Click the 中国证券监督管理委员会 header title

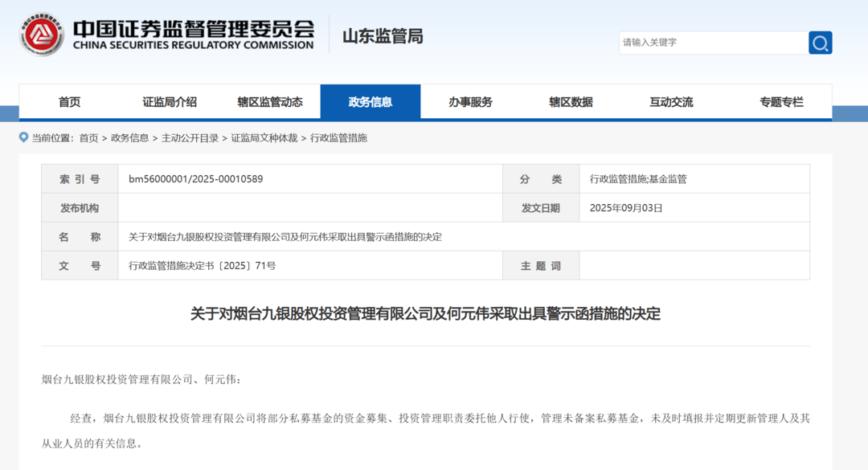(193, 28)
